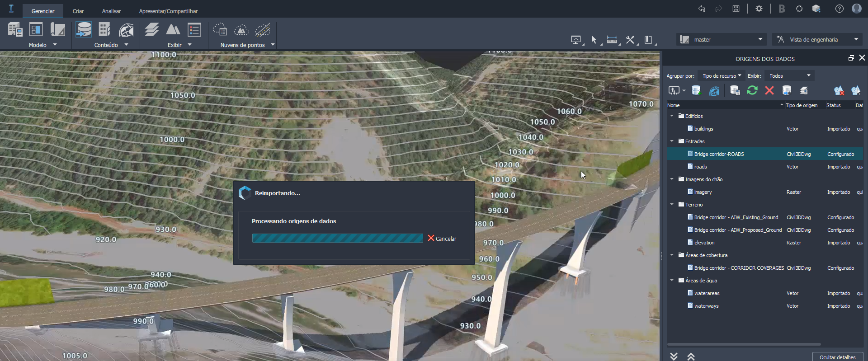The width and height of the screenshot is (868, 361).
Task: Click the data source configure icon
Action: pos(735,91)
